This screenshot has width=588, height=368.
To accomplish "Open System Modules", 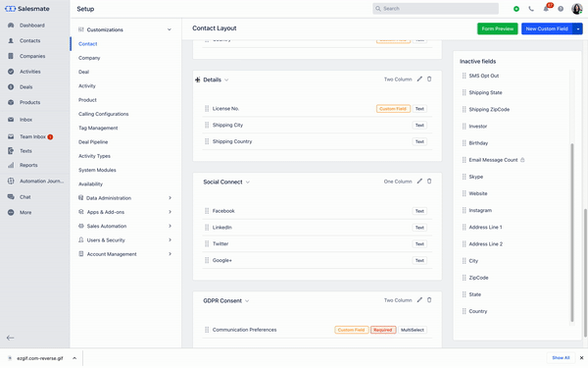I will pos(97,170).
